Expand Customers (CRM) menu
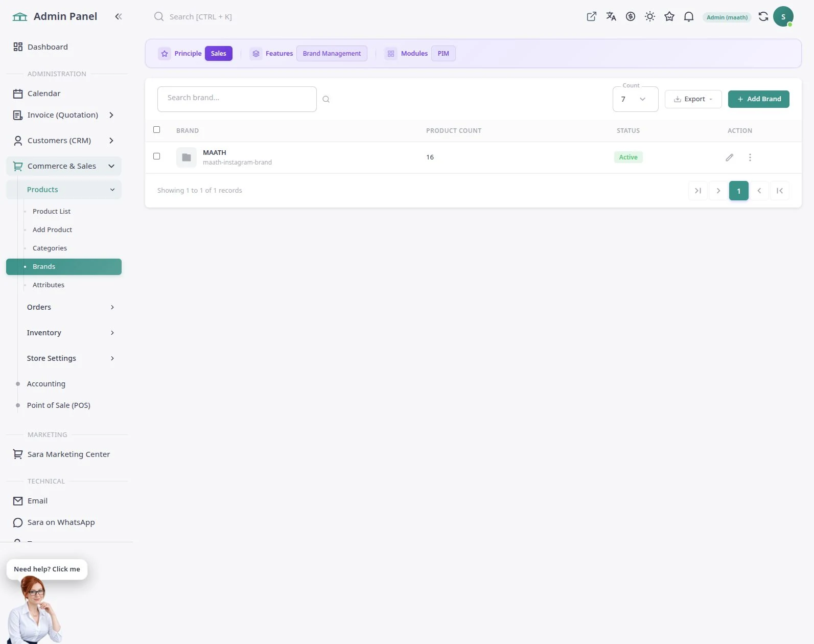Screen dimensions: 814x644 coord(64,141)
